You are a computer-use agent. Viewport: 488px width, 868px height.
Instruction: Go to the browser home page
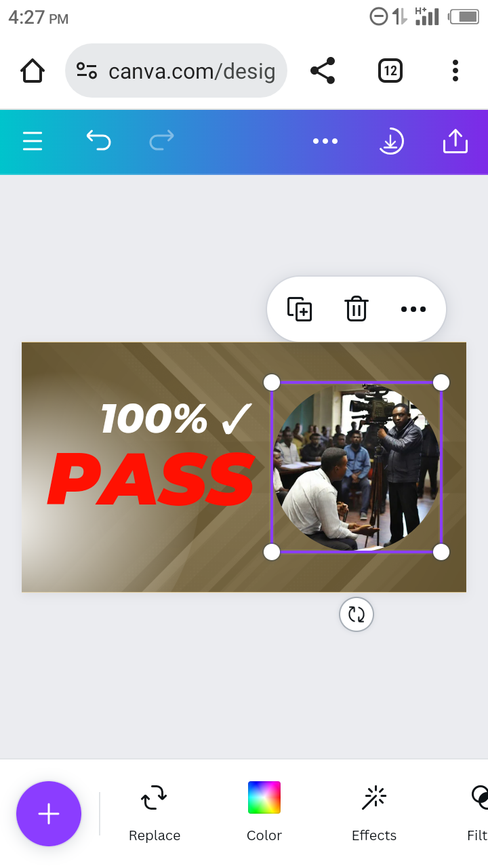click(x=33, y=71)
